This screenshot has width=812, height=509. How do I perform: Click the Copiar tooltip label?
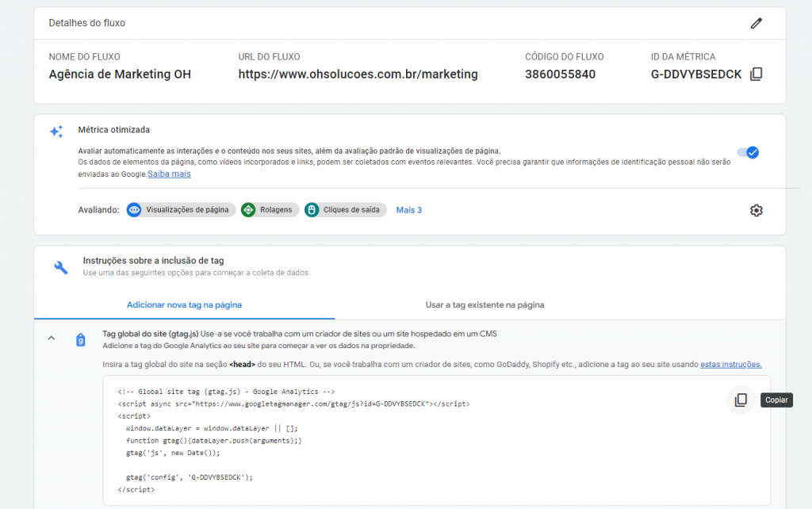pyautogui.click(x=776, y=400)
